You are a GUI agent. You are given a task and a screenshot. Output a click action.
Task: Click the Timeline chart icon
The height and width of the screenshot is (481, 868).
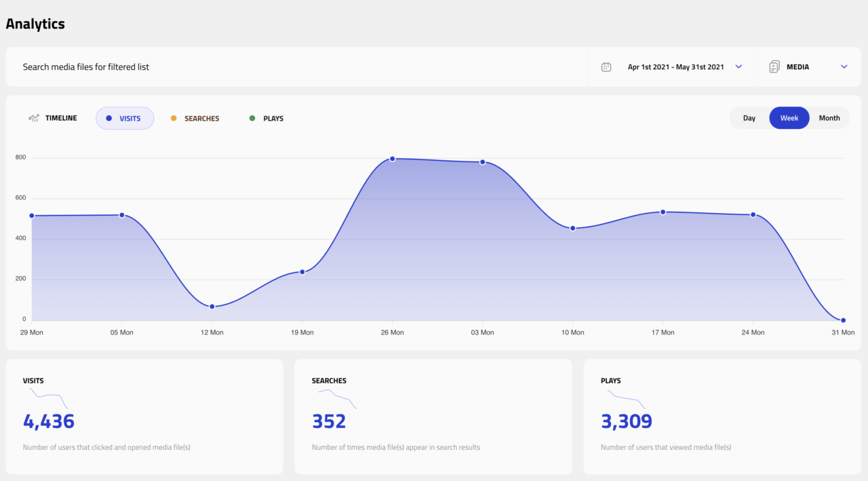[34, 118]
